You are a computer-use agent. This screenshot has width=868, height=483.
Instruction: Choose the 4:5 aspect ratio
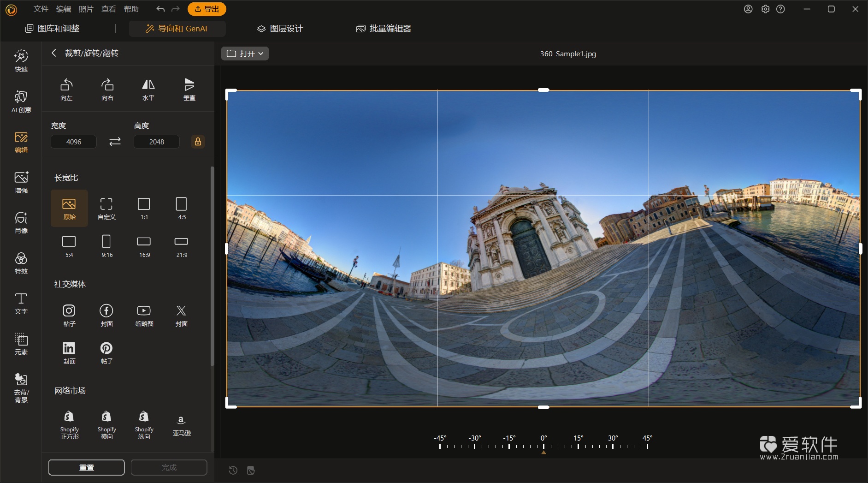182,208
